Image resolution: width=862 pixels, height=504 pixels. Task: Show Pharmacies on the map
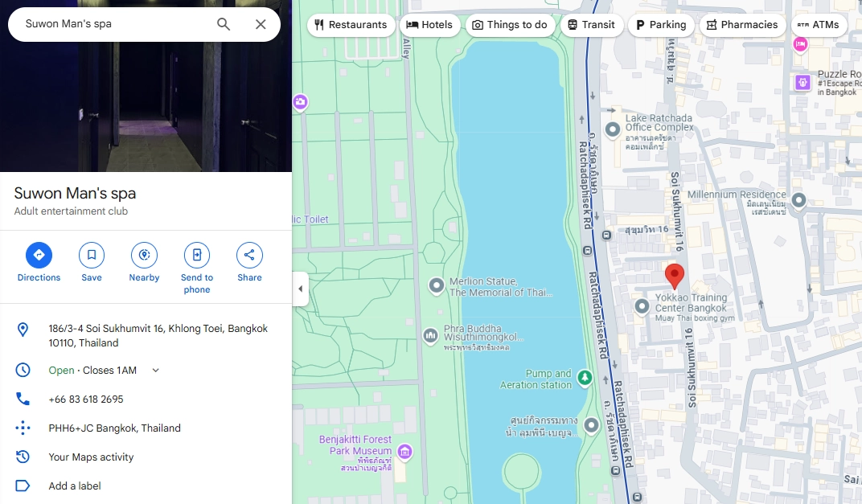(x=742, y=25)
